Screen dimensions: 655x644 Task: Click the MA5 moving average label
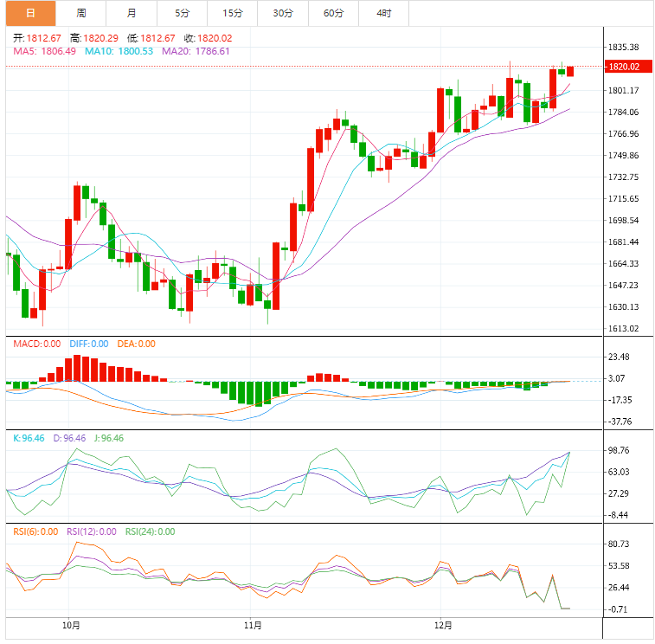tap(44, 51)
